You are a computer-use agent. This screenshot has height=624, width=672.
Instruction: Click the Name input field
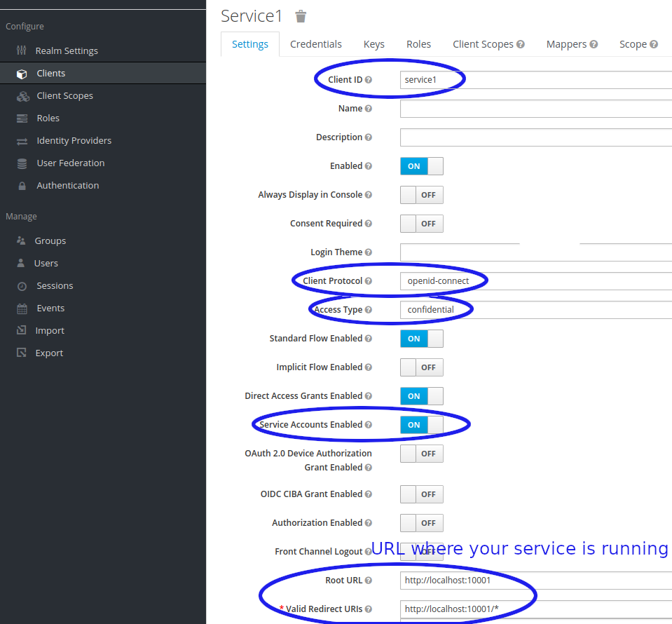pyautogui.click(x=536, y=109)
